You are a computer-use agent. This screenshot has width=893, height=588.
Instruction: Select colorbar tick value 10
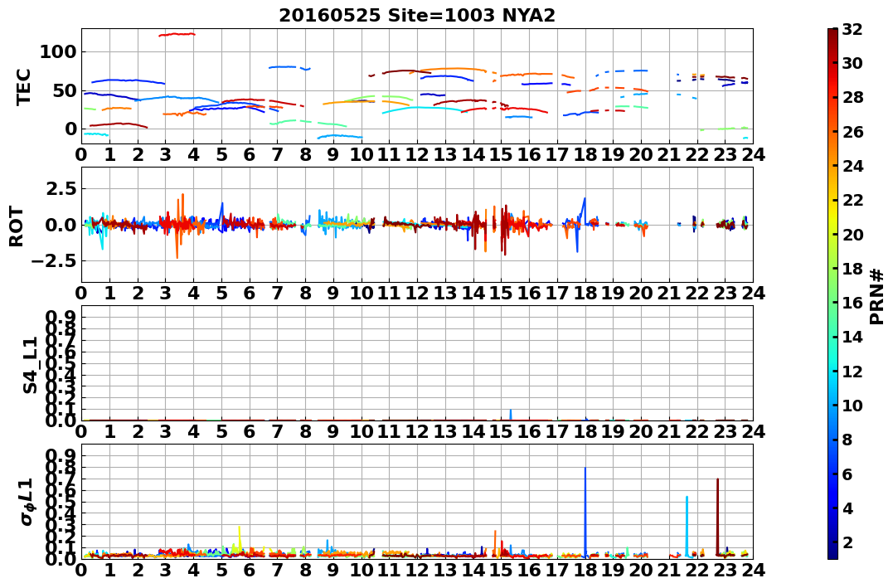coord(852,405)
